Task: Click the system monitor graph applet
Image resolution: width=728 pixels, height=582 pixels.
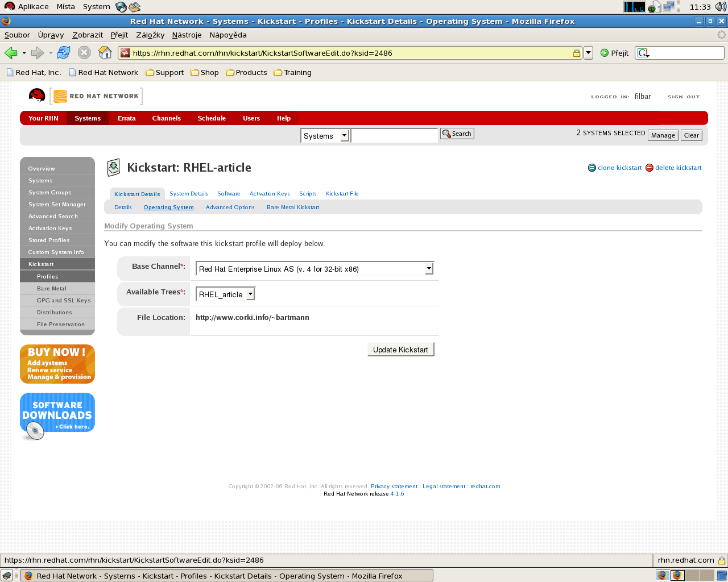Action: tap(635, 7)
